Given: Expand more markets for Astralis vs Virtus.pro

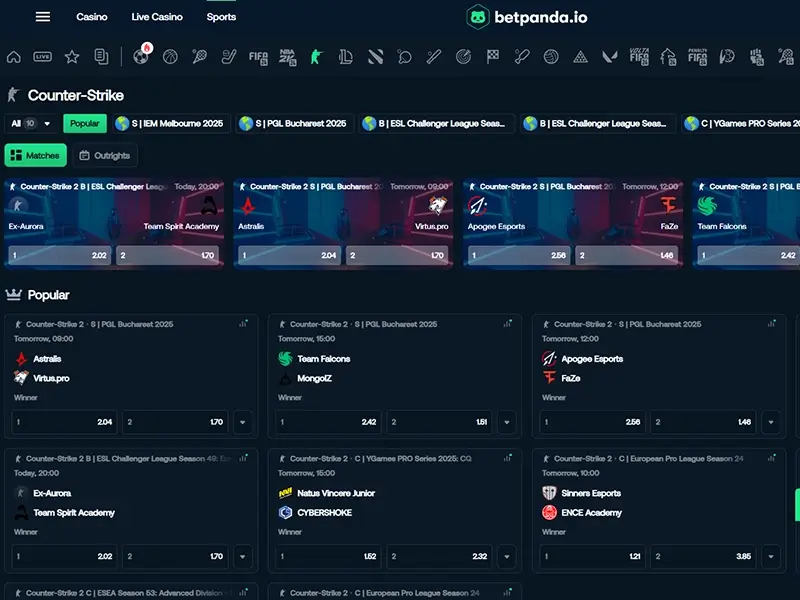Looking at the screenshot, I should point(243,422).
